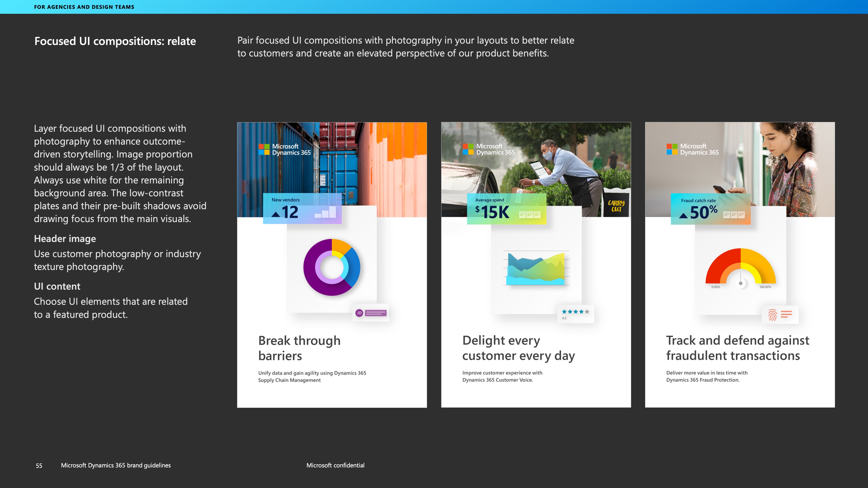Click the Microsoft confidential footer text
Viewport: 868px width, 488px height.
335,465
